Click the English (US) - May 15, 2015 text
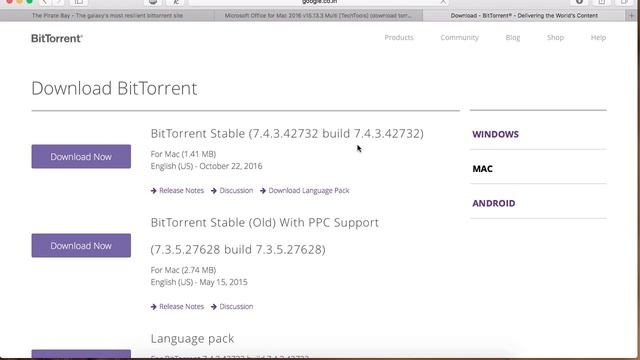The width and height of the screenshot is (640, 360). point(199,282)
